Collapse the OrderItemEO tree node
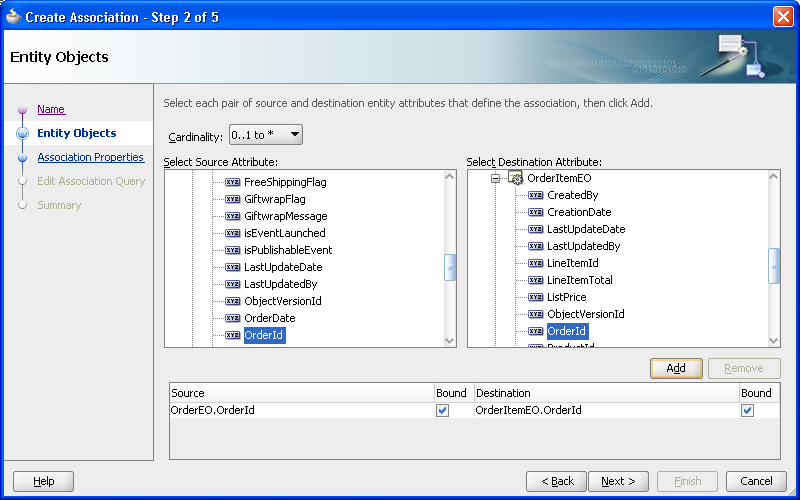The width and height of the screenshot is (800, 500). coord(495,179)
